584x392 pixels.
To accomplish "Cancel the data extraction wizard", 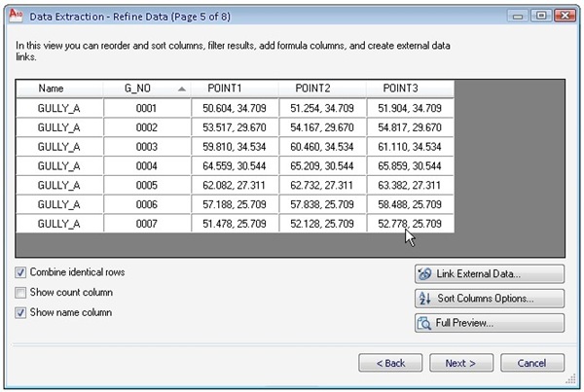I will point(532,363).
